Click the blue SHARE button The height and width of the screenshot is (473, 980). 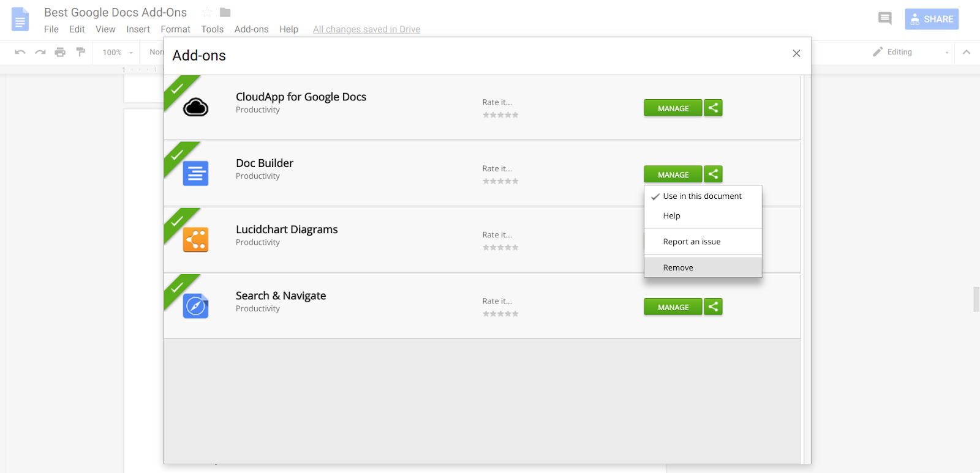click(x=932, y=19)
